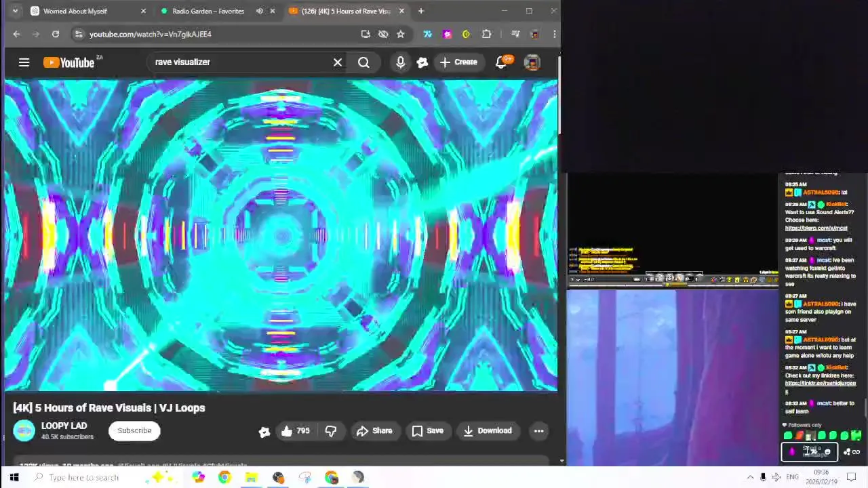Viewport: 868px width, 488px height.
Task: Go back in browser history
Action: tap(16, 34)
